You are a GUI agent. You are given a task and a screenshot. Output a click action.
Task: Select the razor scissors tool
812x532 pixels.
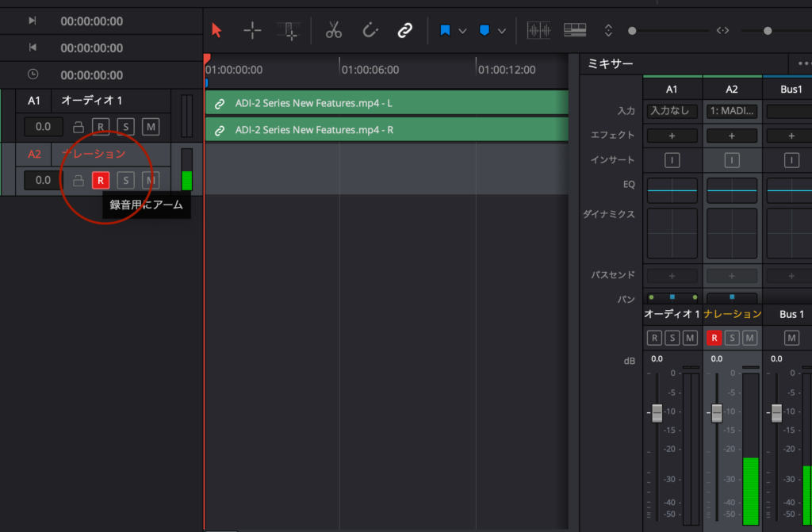pyautogui.click(x=333, y=31)
